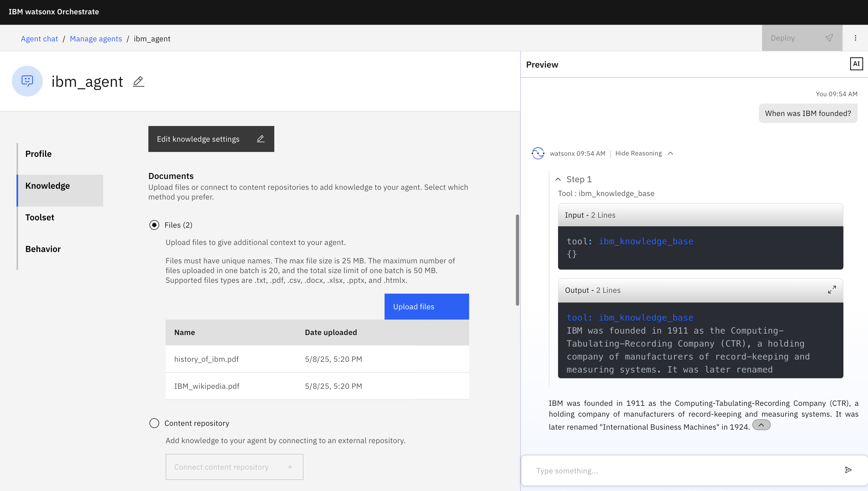Select the history_of_ibm.pdf file row
868x491 pixels.
317,359
